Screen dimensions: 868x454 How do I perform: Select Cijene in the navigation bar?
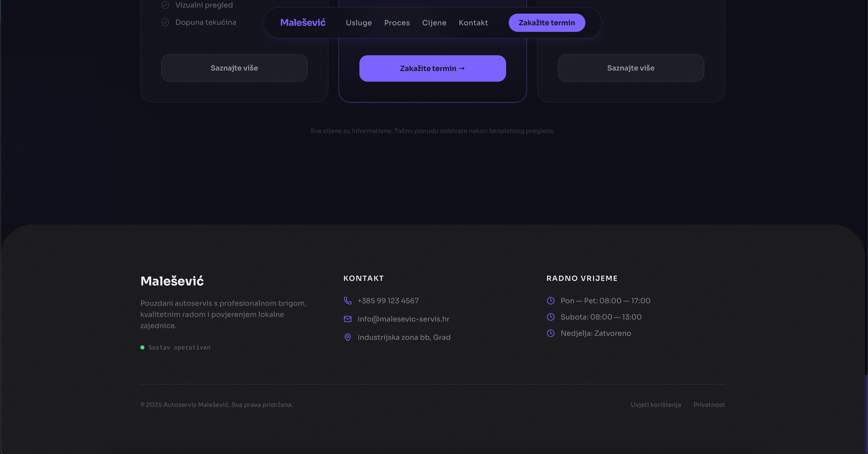pos(434,23)
